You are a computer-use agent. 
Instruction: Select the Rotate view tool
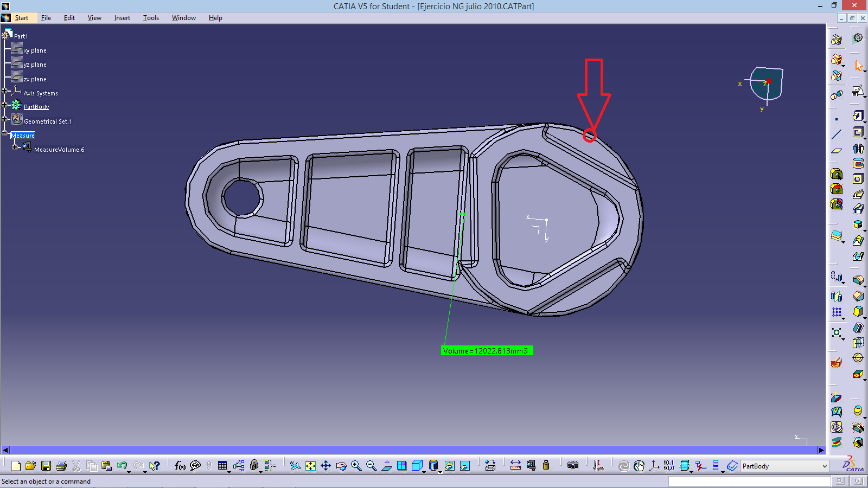coord(341,466)
